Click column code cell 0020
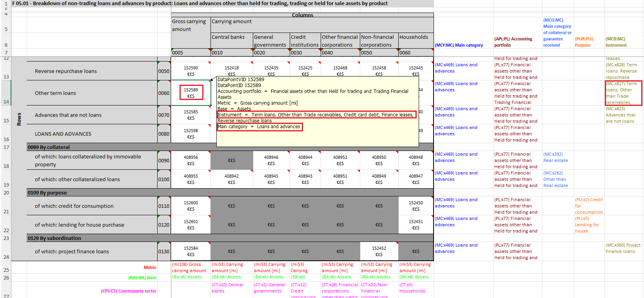Viewport: 644px width, 298px height. (271, 53)
